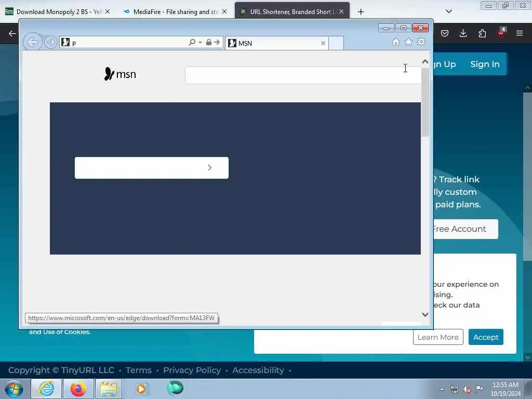This screenshot has width=532, height=399.
Task: Click the white button with chevron on MSN banner
Action: click(152, 168)
